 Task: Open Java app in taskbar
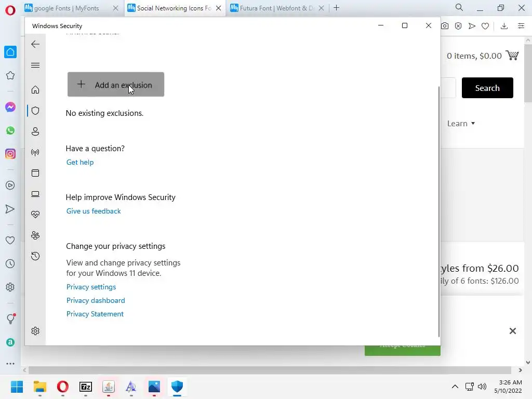pos(109,387)
